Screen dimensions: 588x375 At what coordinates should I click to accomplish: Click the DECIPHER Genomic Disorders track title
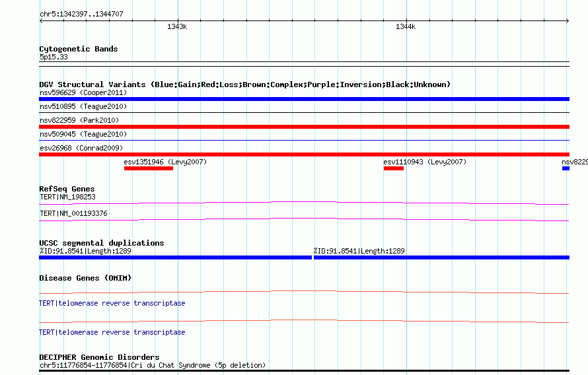99,357
